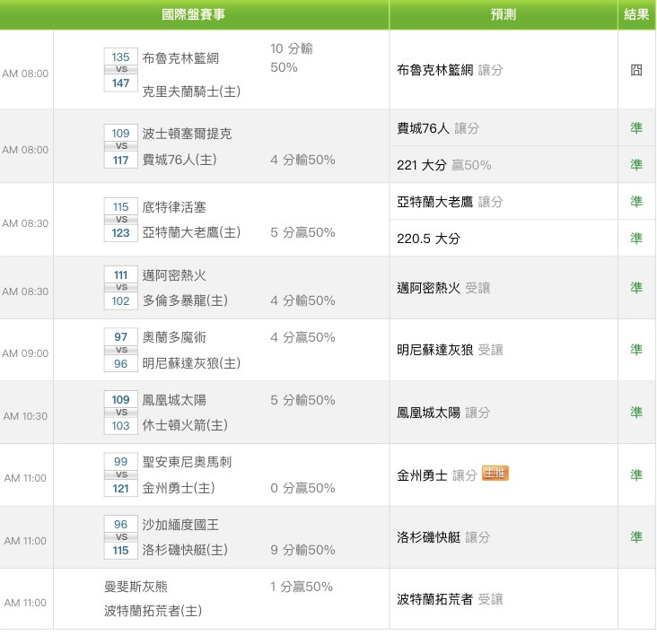Click the 國際盤賽事 column header

point(194,14)
